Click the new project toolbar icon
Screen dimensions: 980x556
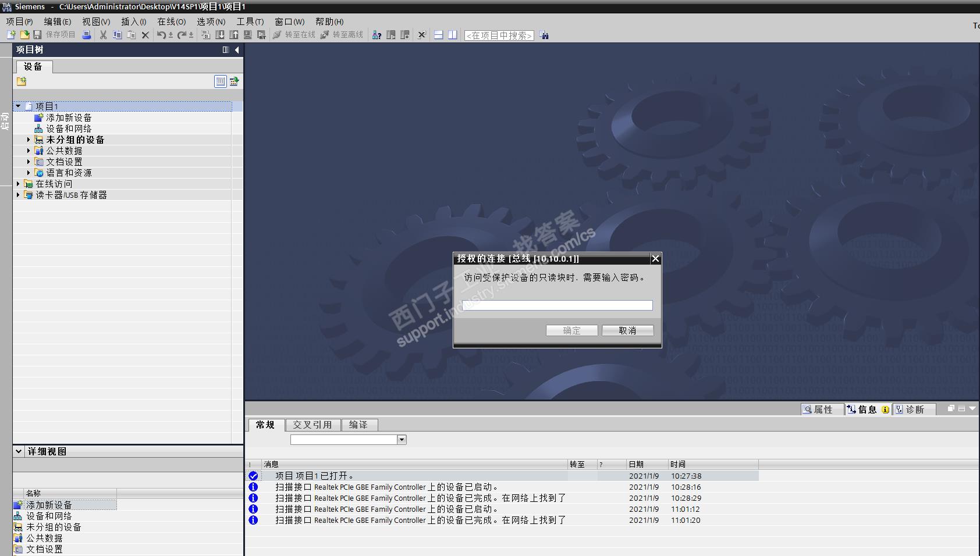11,35
